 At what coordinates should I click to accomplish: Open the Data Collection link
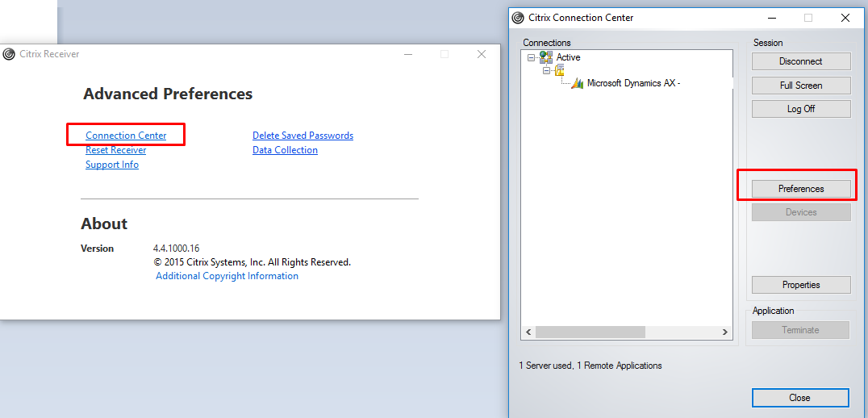(x=285, y=150)
